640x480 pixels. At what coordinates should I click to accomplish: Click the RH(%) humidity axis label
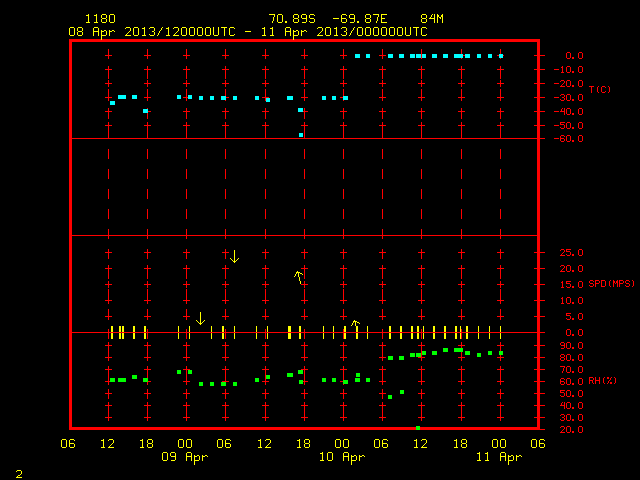[602, 381]
